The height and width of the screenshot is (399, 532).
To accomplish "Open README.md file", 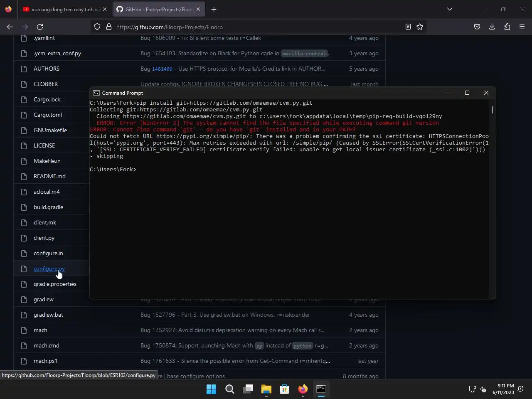I will [49, 176].
